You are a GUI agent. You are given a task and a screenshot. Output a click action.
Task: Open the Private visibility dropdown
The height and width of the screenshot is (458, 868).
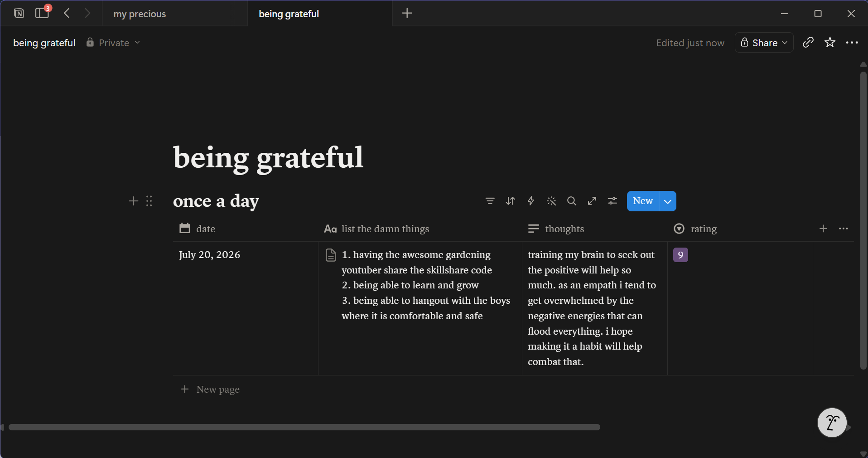(114, 43)
